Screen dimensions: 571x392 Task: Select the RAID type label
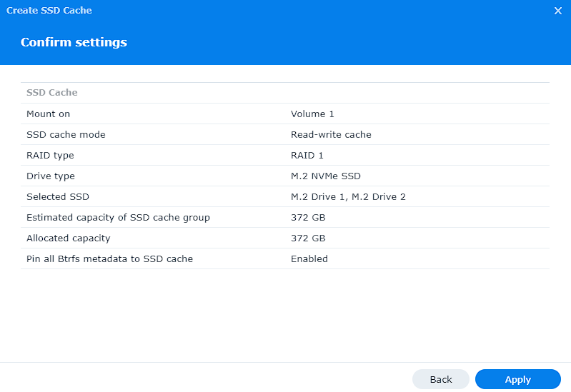50,156
